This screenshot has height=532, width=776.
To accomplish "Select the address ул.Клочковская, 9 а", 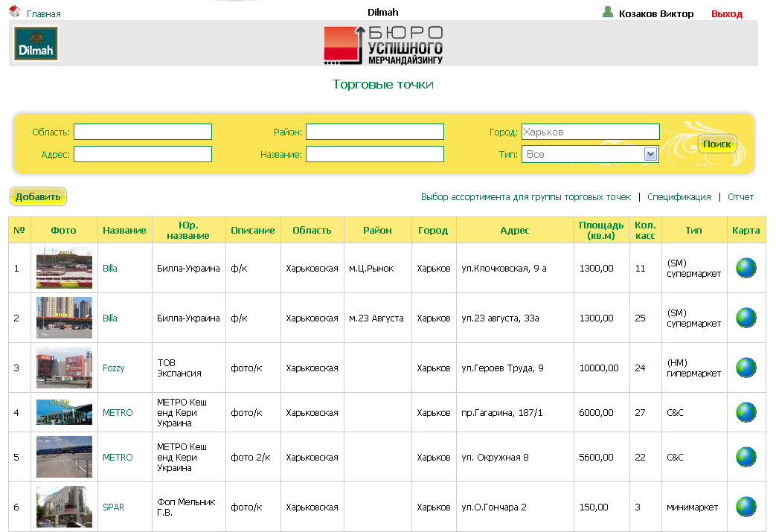I will point(504,268).
